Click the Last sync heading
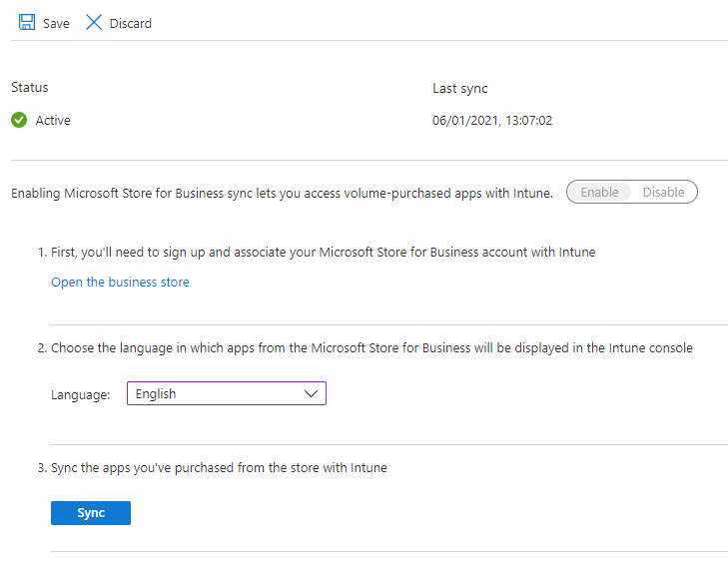Viewport: 728px width, 565px height. [459, 89]
